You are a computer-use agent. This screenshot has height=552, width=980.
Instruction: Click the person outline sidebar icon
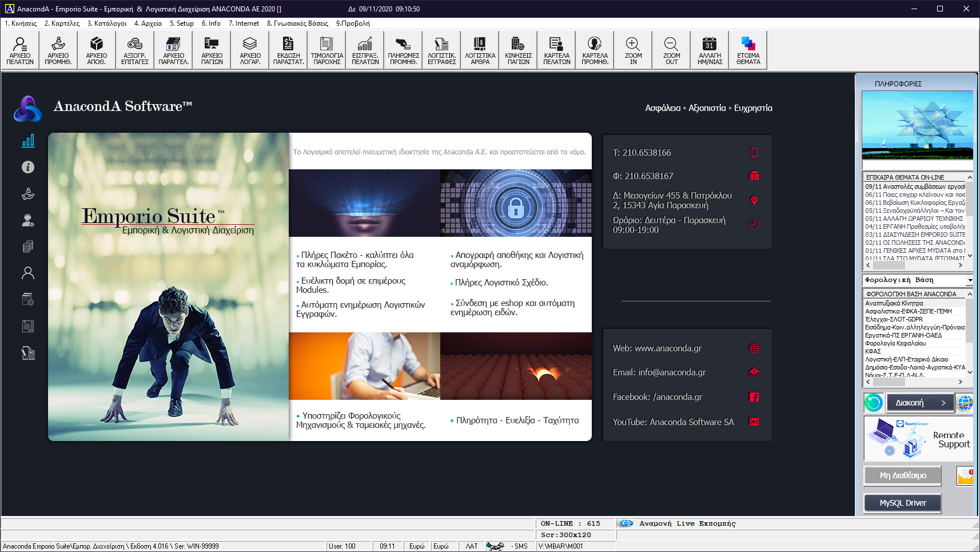click(x=28, y=273)
